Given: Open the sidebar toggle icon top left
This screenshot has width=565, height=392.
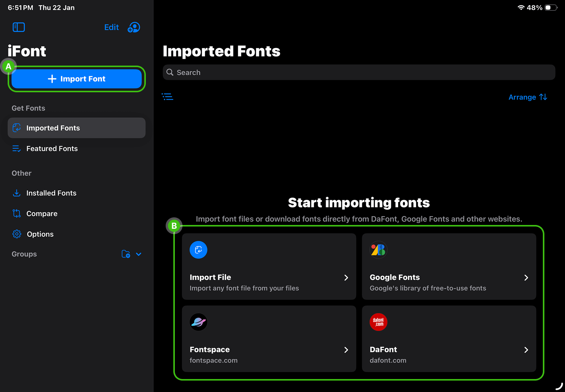Looking at the screenshot, I should coord(19,27).
